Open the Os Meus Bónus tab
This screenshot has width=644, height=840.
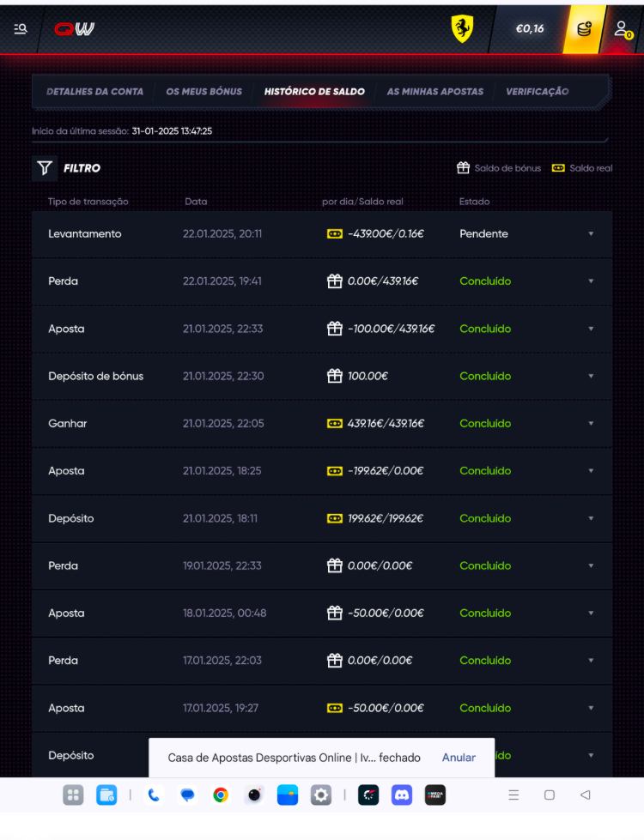(x=204, y=92)
